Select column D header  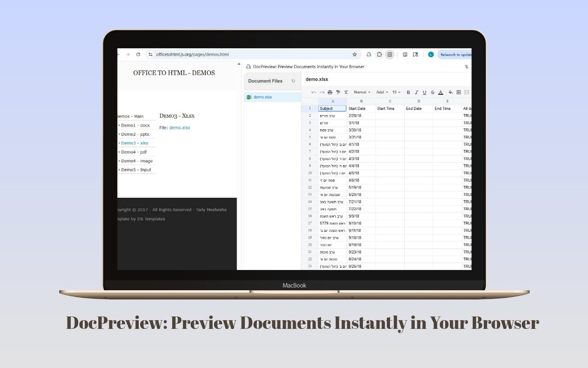coord(419,101)
